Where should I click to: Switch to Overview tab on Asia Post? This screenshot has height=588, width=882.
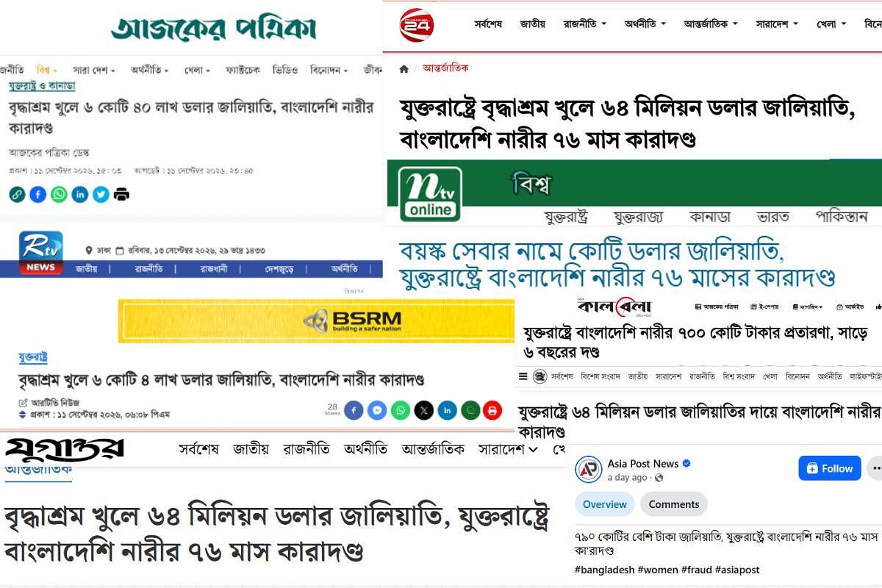[x=605, y=504]
